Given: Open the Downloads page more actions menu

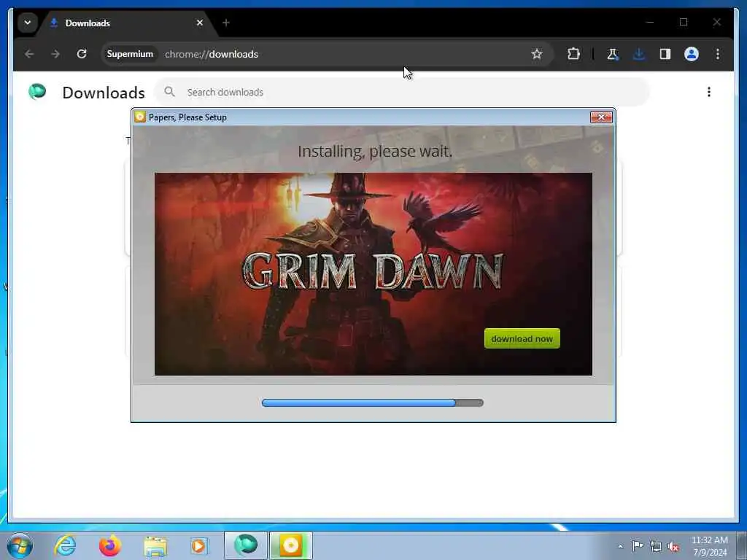Looking at the screenshot, I should pyautogui.click(x=709, y=92).
